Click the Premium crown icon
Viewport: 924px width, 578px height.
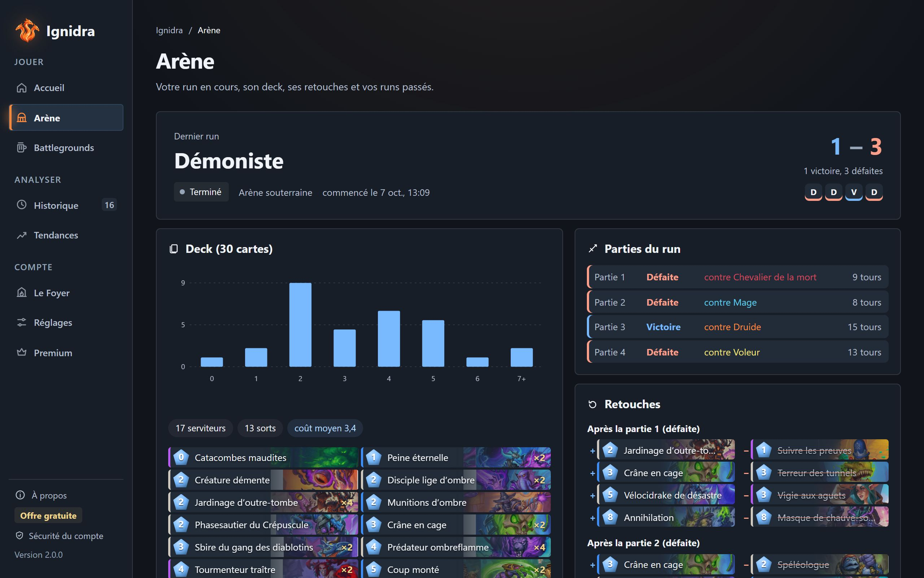[x=22, y=353]
